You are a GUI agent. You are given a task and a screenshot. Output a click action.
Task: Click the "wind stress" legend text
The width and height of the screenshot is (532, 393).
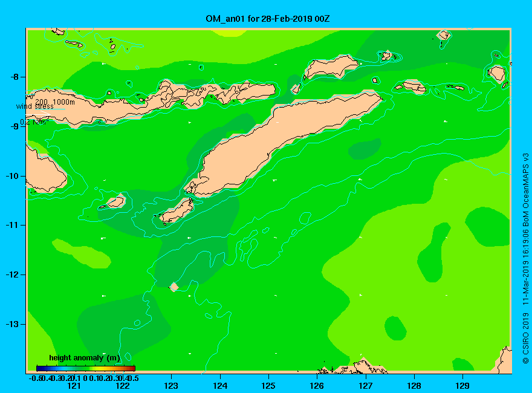pos(34,106)
